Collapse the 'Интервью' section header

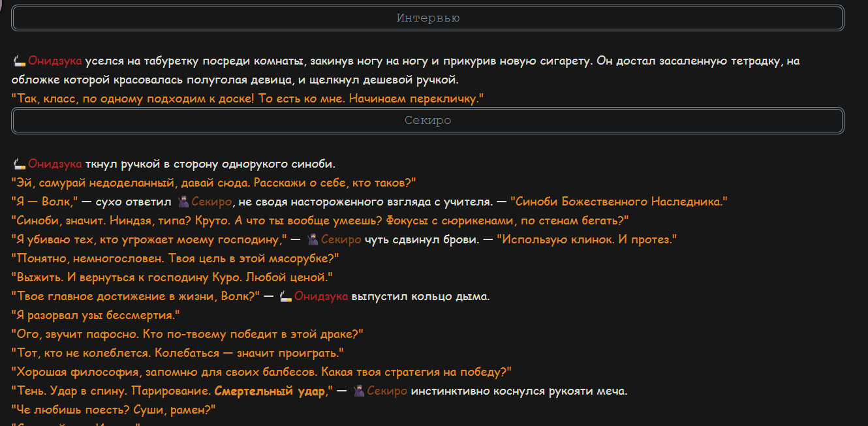point(428,18)
